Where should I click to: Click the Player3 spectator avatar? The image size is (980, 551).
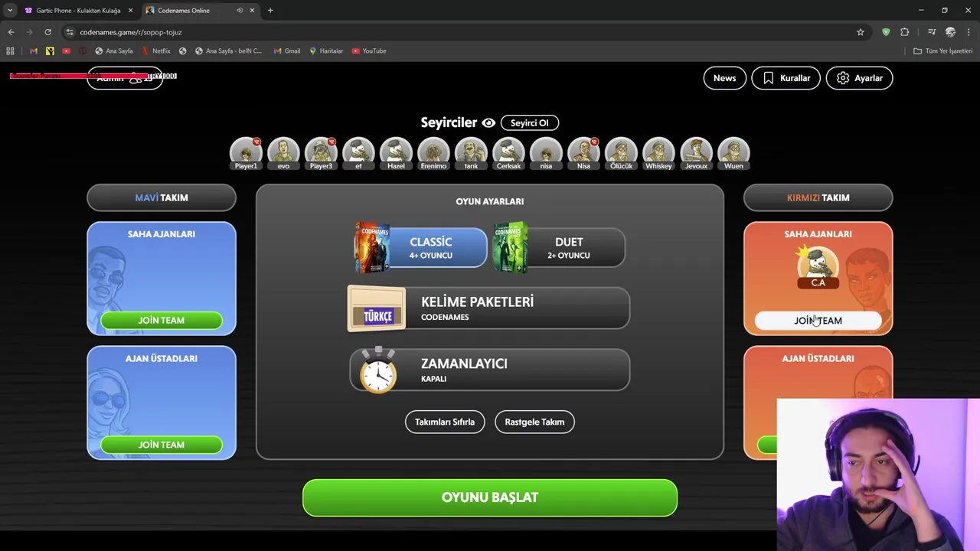[x=321, y=152]
